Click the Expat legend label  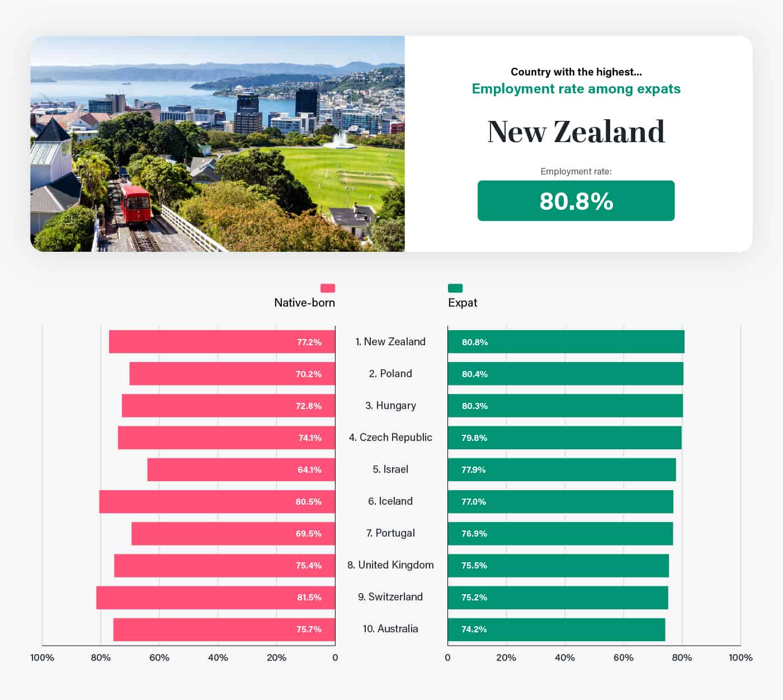463,303
